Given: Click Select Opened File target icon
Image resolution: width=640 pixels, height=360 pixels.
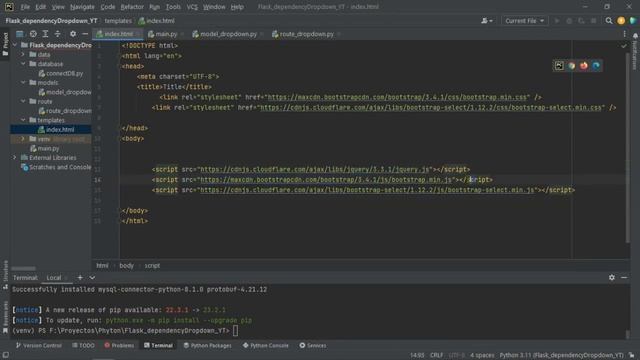Looking at the screenshot, I should (x=33, y=34).
